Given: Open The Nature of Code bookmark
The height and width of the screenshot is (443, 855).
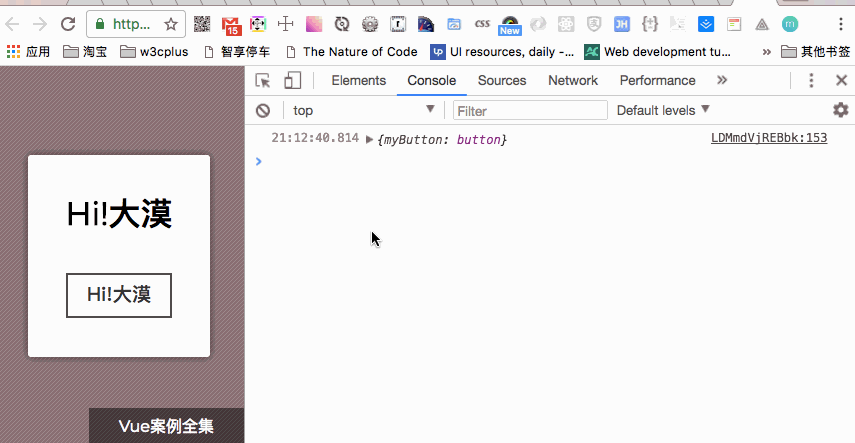Looking at the screenshot, I should point(352,52).
